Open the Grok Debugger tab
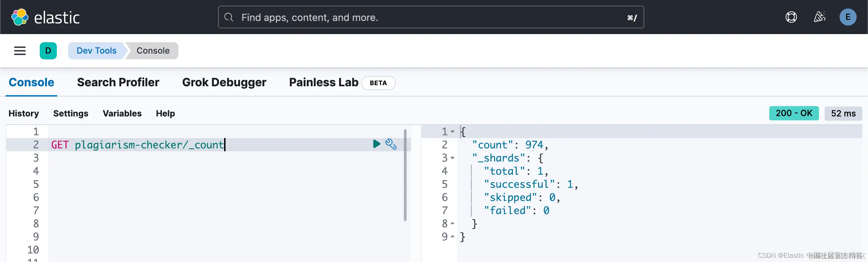This screenshot has height=262, width=868. coord(224,82)
